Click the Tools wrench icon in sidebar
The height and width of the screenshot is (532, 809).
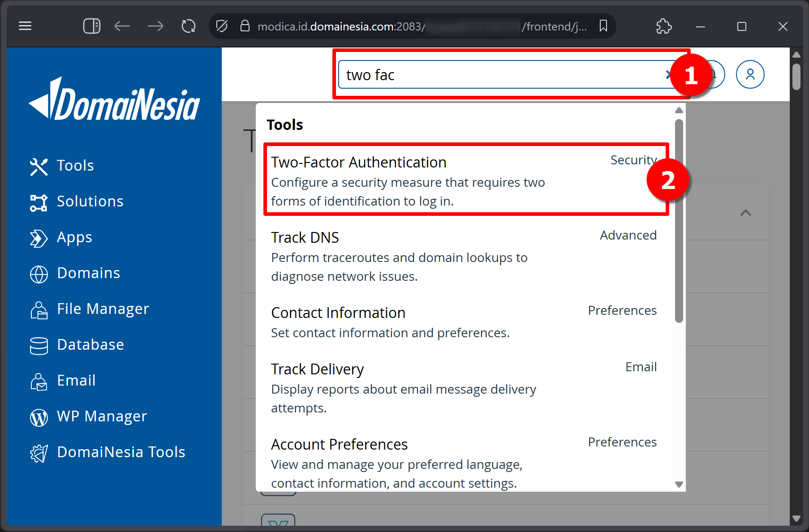point(39,167)
